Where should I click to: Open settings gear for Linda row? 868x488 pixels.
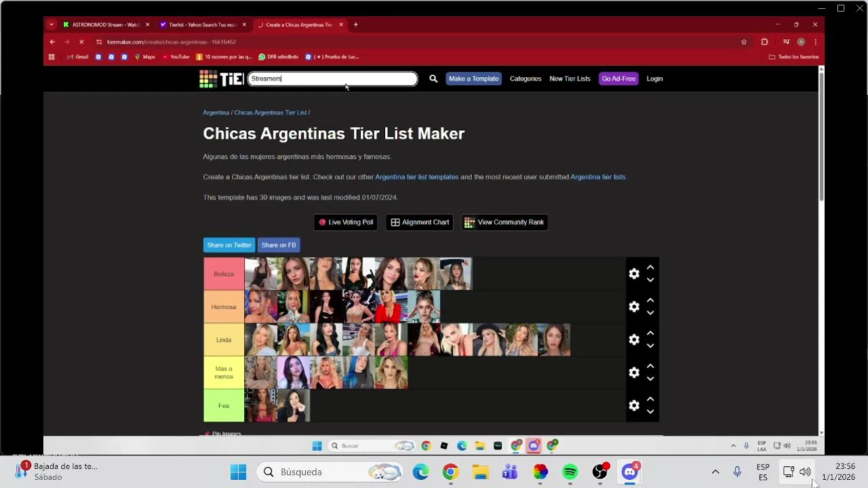coord(634,340)
